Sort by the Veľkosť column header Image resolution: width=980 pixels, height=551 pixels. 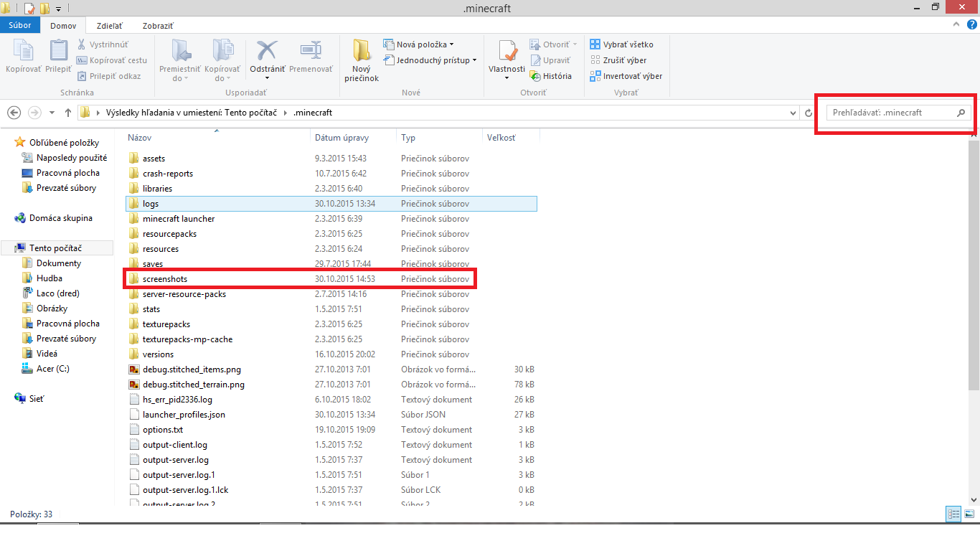pos(512,137)
